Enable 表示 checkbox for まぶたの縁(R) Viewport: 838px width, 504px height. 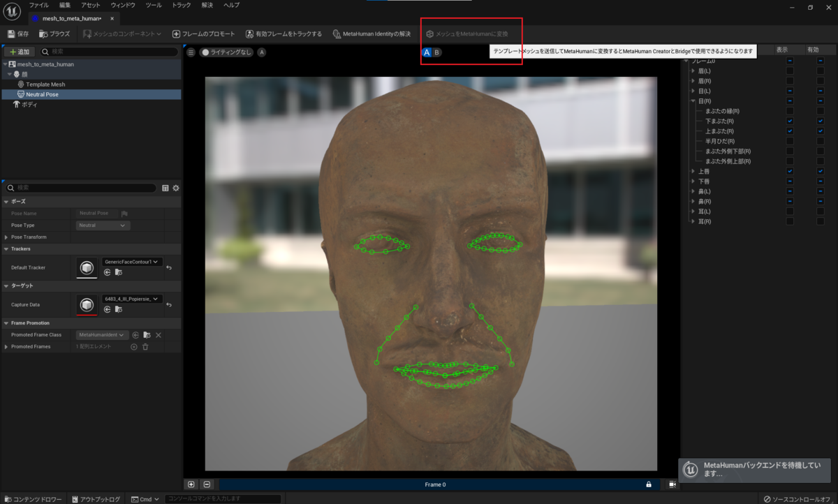point(790,111)
